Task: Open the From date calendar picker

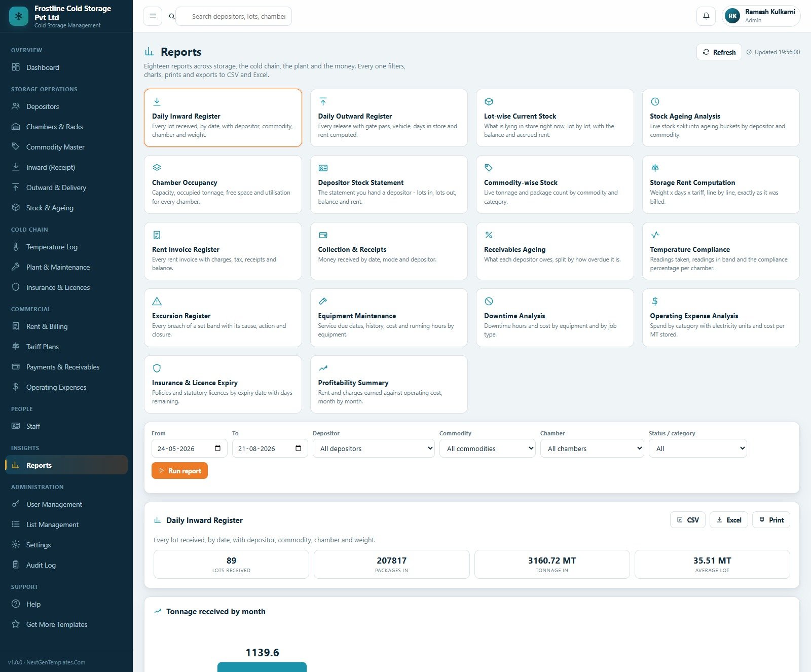Action: pos(217,448)
